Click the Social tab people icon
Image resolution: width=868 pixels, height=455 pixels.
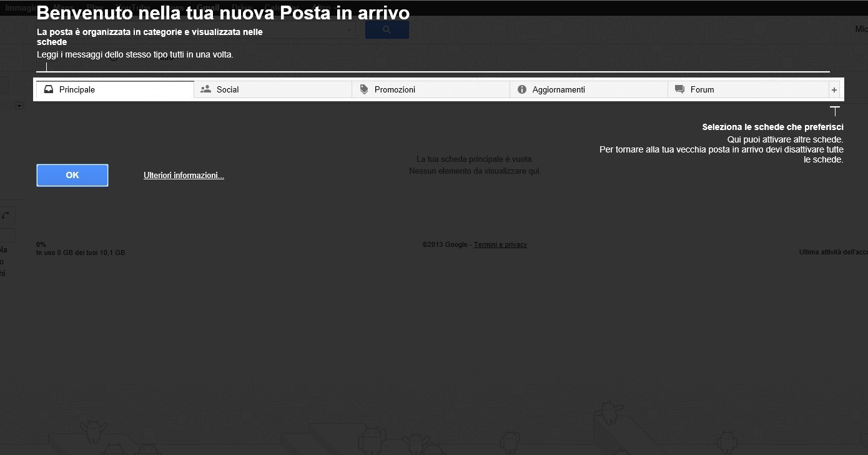[x=205, y=89]
